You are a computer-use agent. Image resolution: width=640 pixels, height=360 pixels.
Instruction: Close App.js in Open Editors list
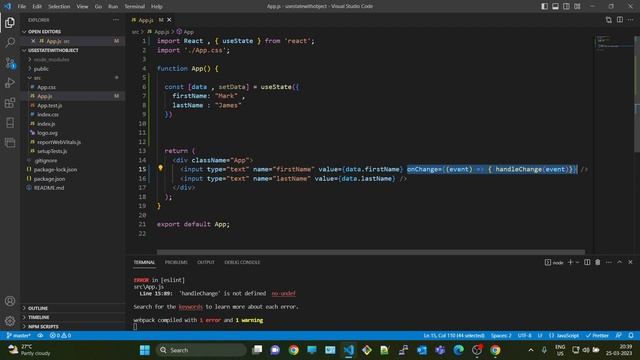pos(33,41)
